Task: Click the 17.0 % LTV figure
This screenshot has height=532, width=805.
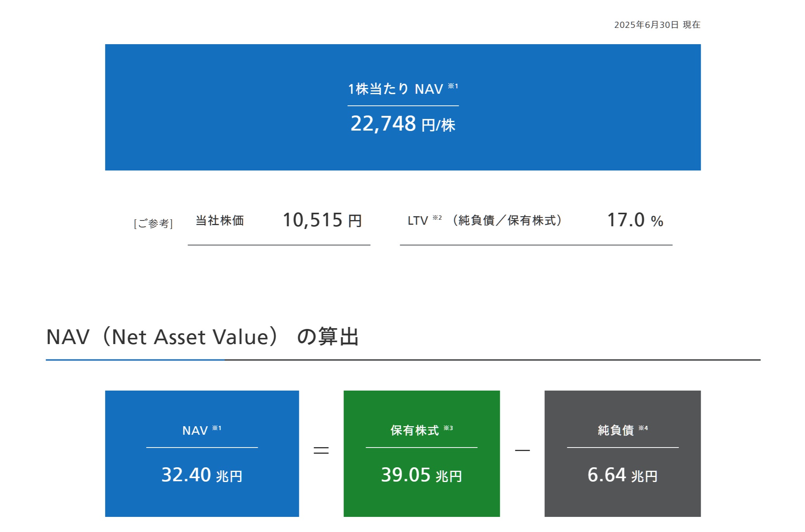Action: [635, 220]
